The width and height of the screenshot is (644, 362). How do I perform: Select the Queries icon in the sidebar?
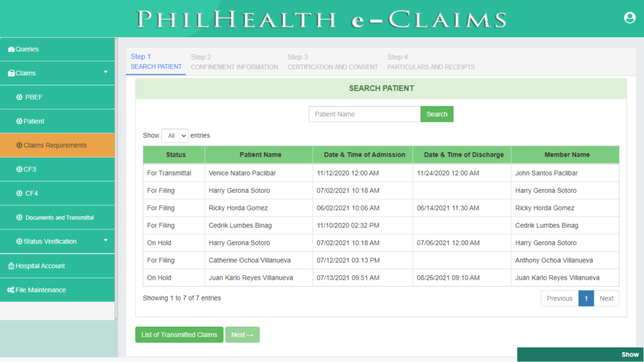click(10, 48)
